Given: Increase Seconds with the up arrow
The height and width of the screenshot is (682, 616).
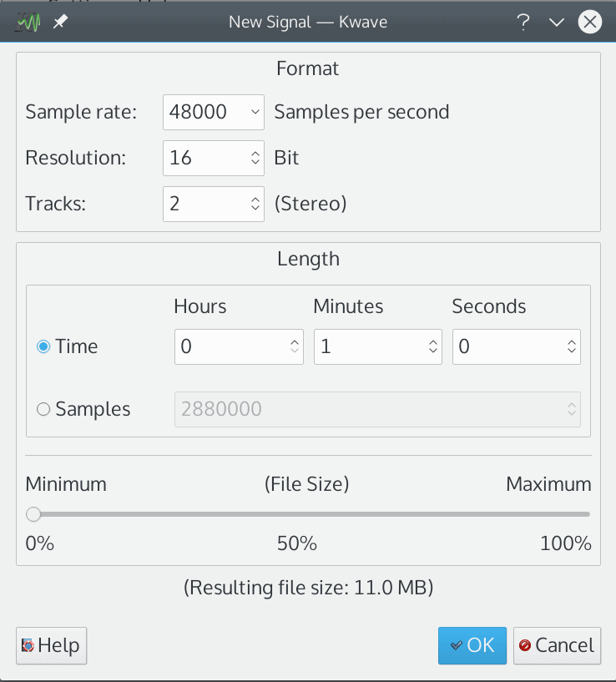Looking at the screenshot, I should 572,342.
